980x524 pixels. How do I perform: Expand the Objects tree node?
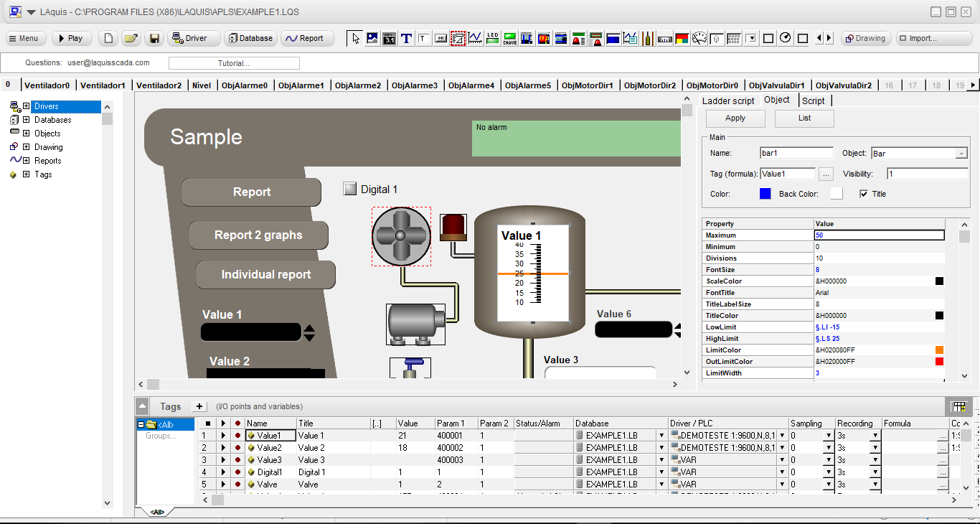coord(27,134)
